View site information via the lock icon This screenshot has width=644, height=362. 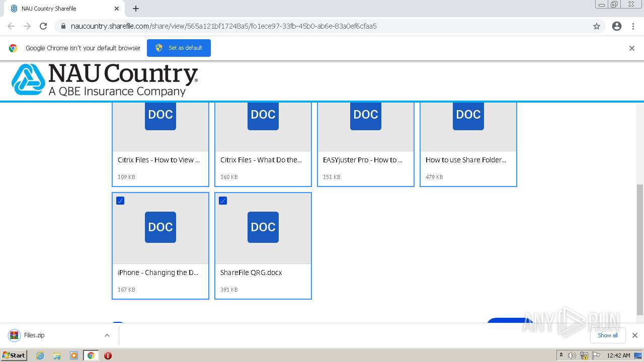pos(63,26)
